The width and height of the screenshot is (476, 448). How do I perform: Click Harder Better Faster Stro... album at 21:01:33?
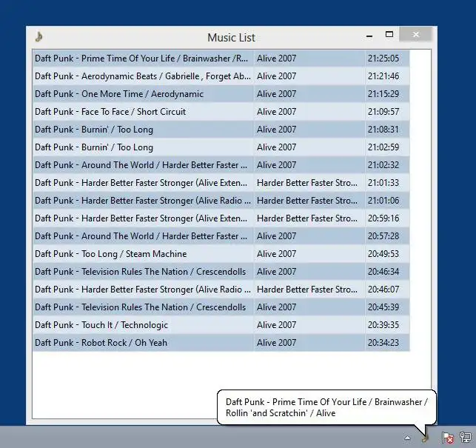pos(307,183)
